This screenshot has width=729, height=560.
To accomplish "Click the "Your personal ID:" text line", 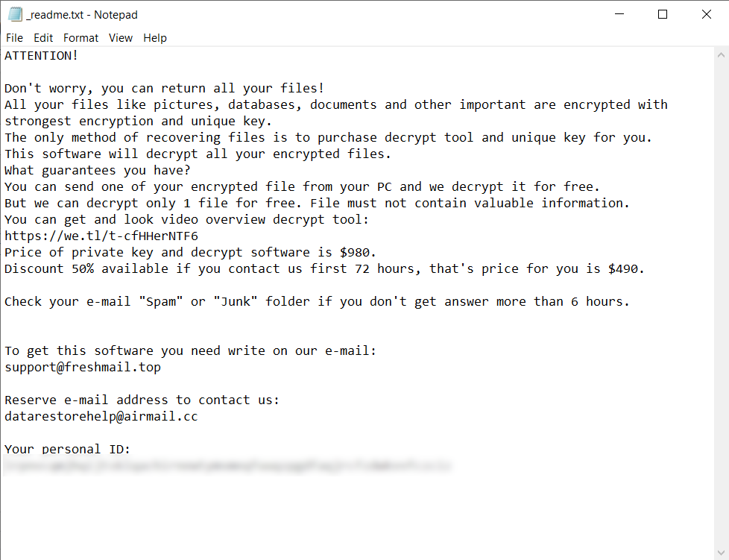I will tap(68, 449).
